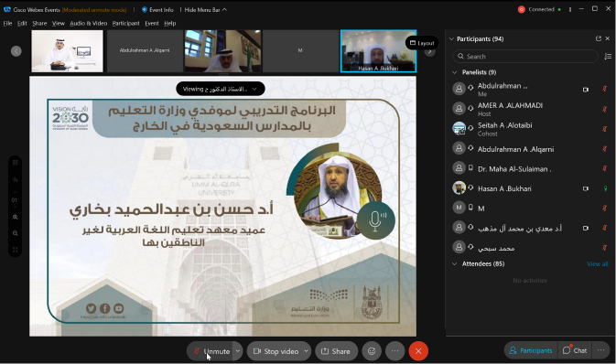Select Abdulrahman A .Alqarni video tile
The height and width of the screenshot is (364, 616).
coord(145,51)
